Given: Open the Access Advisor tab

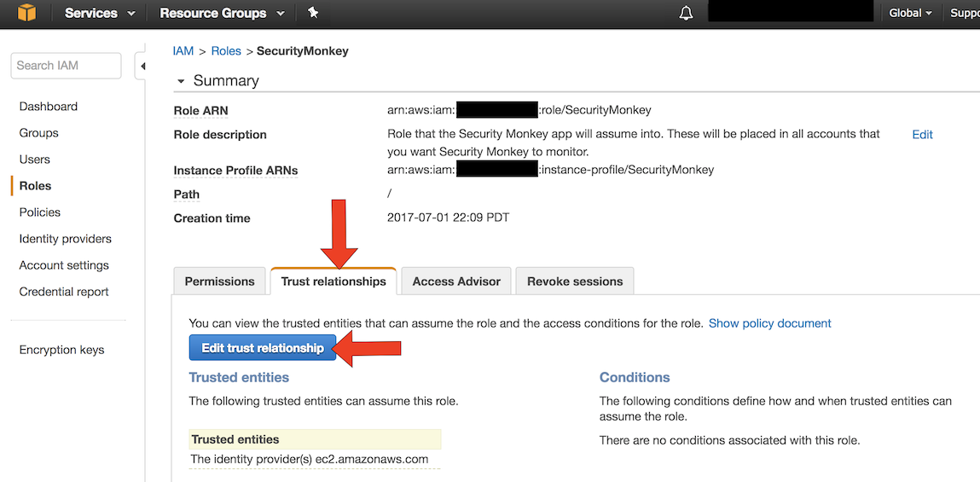Looking at the screenshot, I should 456,282.
